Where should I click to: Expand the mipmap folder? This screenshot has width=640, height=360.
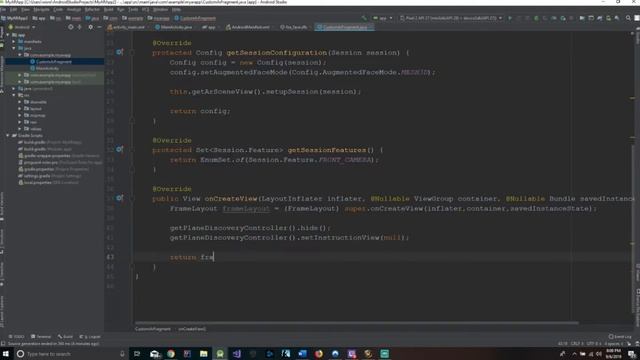tap(20, 116)
